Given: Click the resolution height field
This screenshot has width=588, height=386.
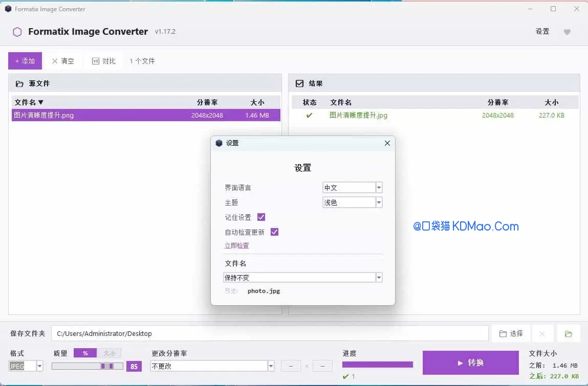Looking at the screenshot, I should (322, 366).
